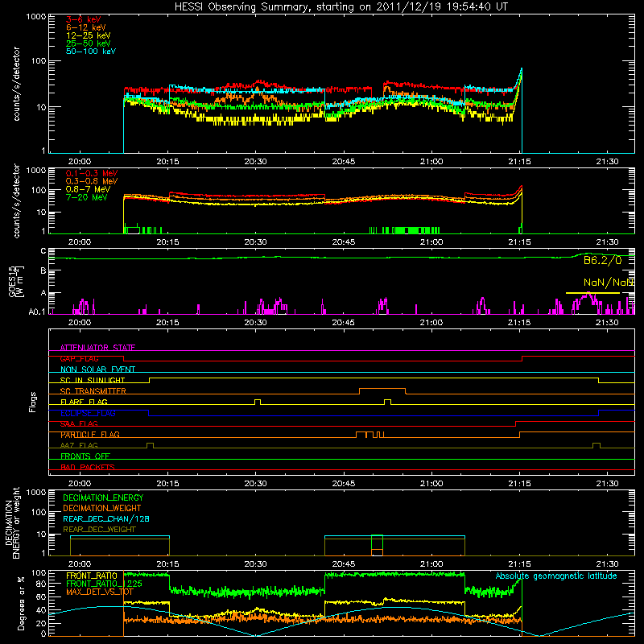Screen dimensions: 644x644
Task: Select the 50-100 keV legend label
Action: pyautogui.click(x=91, y=52)
